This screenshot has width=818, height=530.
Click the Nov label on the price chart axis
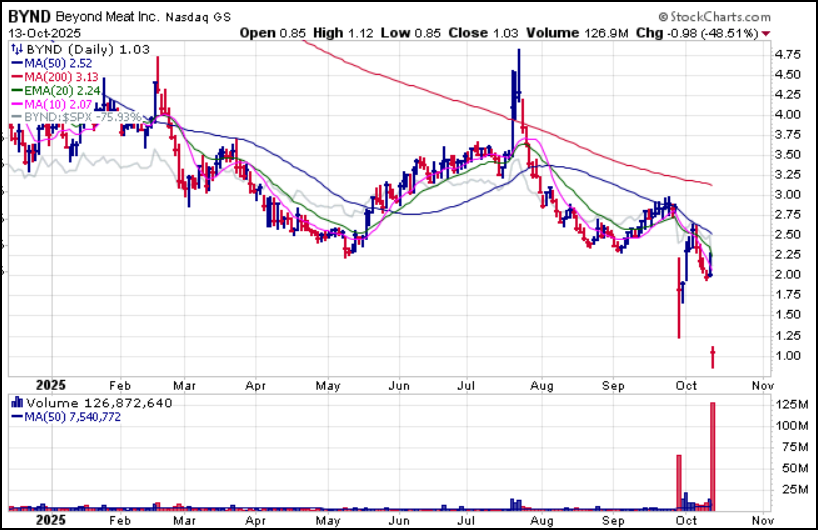click(763, 386)
